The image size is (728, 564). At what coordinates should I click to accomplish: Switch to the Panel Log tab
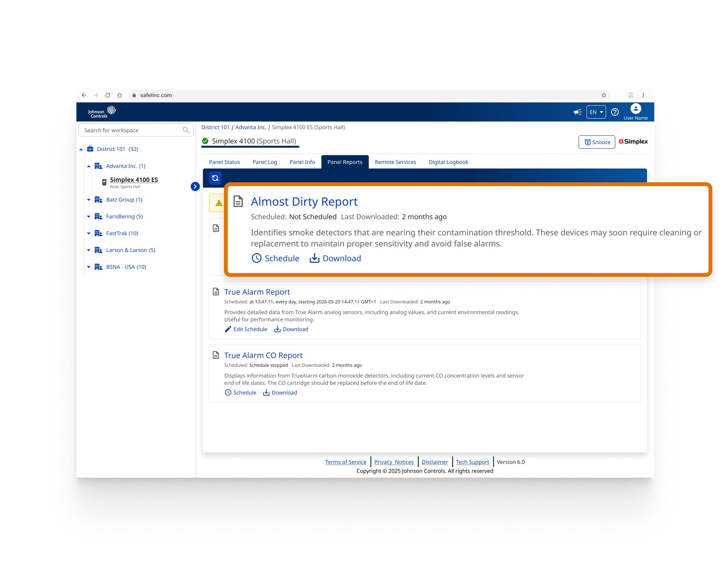(x=265, y=162)
